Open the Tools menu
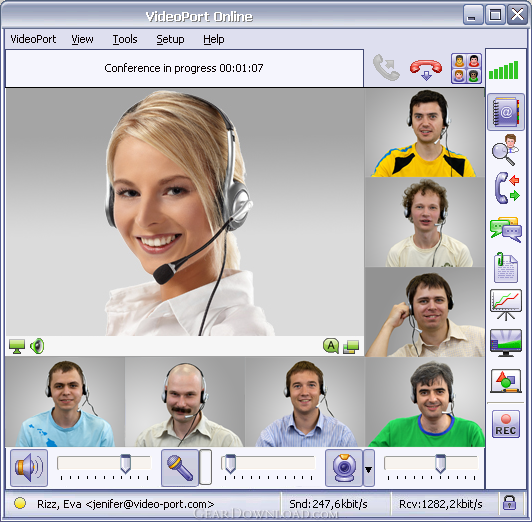The image size is (532, 522). click(x=125, y=39)
